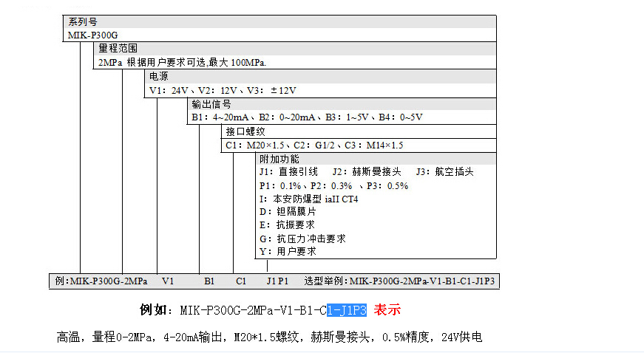Click the B1 4~20mA output options line
This screenshot has height=353, width=644.
(306, 117)
